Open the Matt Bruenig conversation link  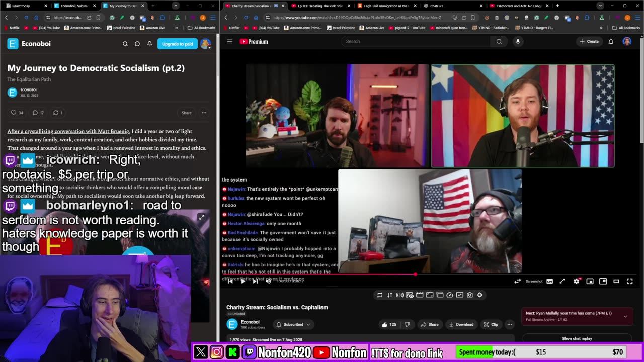(68, 131)
